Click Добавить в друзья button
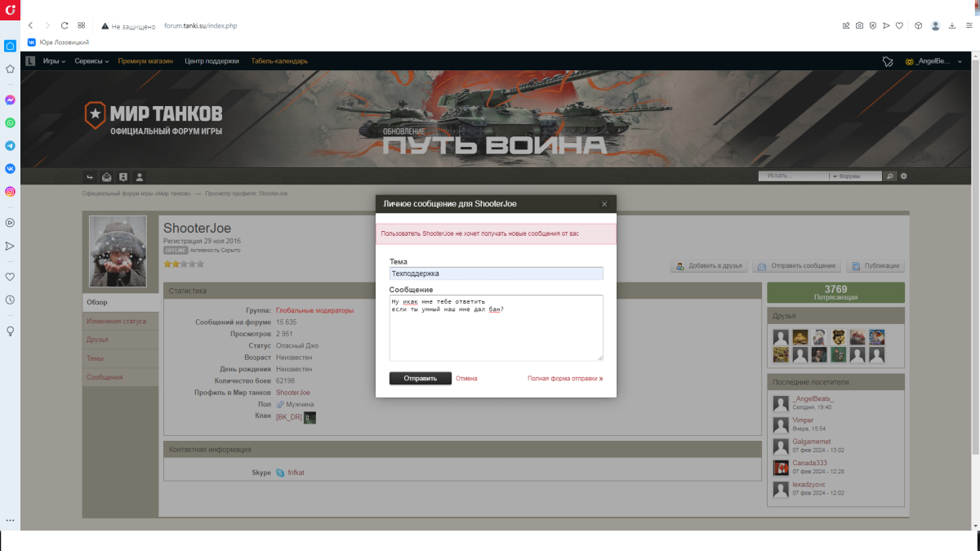Screen dimensions: 980x551 (x=708, y=265)
